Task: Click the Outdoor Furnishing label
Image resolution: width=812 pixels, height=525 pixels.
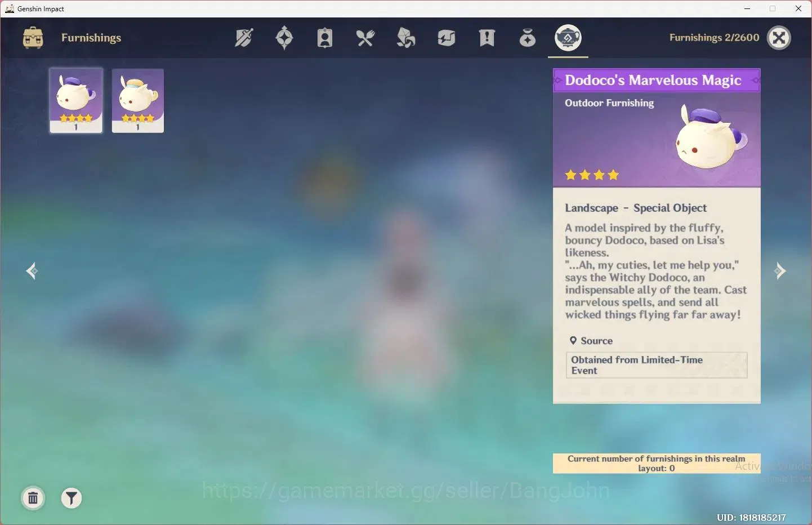Action: (x=609, y=103)
